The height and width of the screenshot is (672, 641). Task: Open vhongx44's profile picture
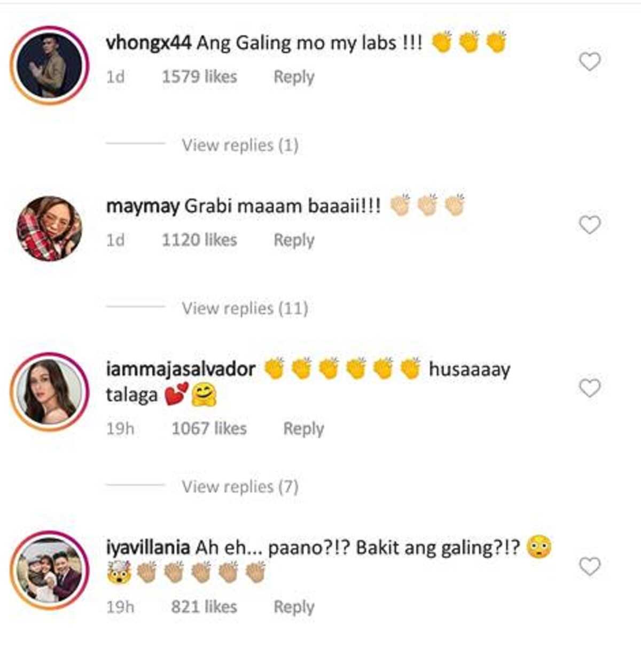tap(50, 65)
